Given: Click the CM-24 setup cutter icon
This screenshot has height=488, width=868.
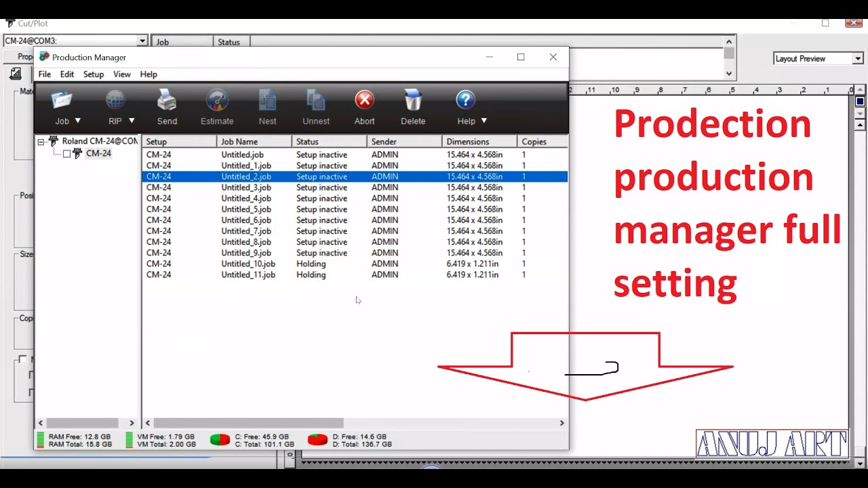Looking at the screenshot, I should 77,154.
